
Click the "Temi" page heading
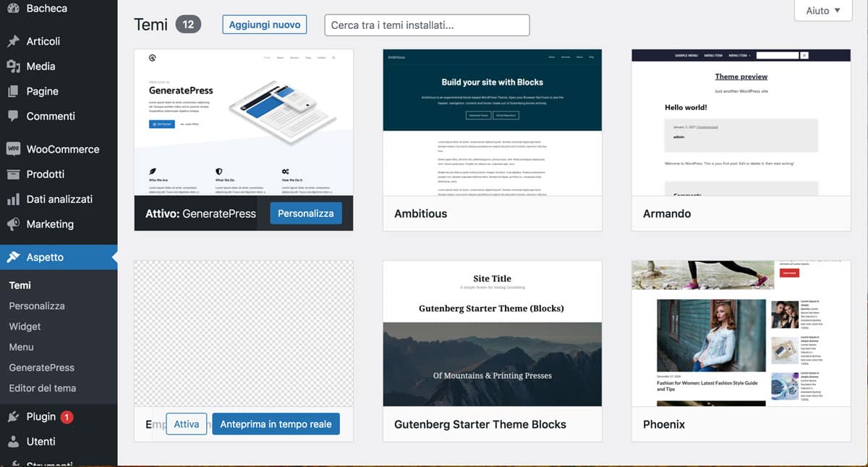click(x=151, y=25)
